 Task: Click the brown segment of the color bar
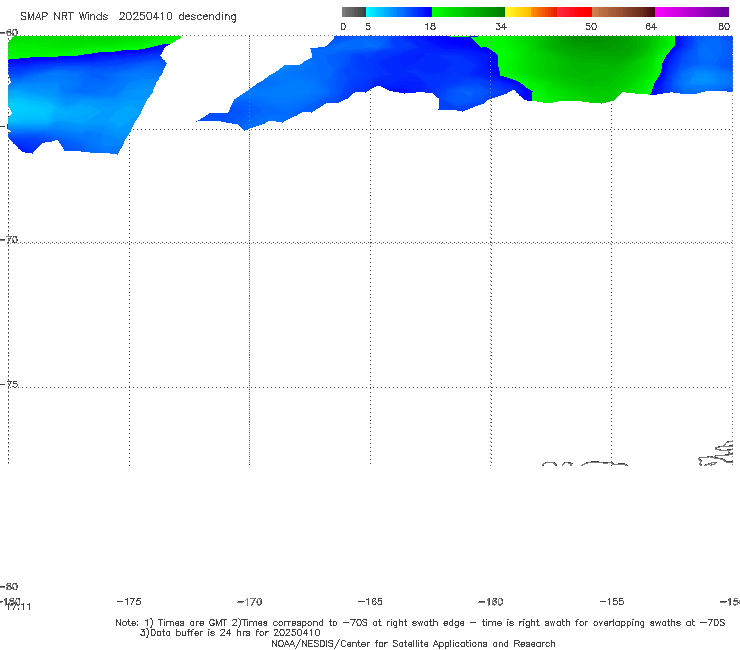tap(623, 12)
